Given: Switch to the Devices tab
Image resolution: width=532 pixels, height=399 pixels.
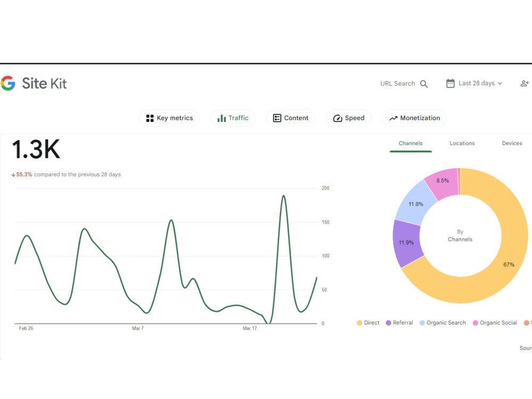Looking at the screenshot, I should [x=512, y=144].
